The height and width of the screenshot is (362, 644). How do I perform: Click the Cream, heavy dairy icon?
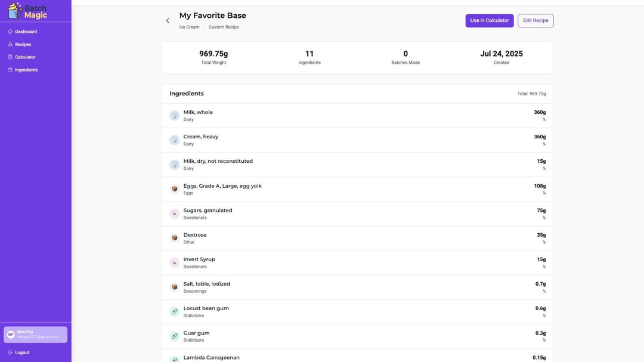click(x=174, y=140)
